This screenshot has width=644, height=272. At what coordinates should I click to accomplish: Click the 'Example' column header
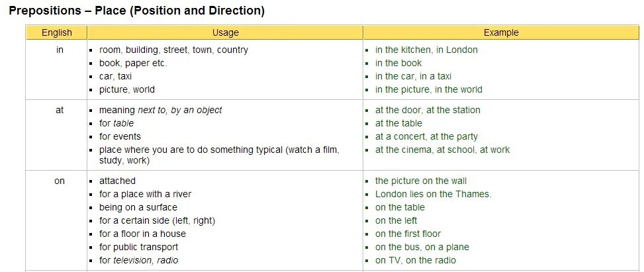[501, 32]
